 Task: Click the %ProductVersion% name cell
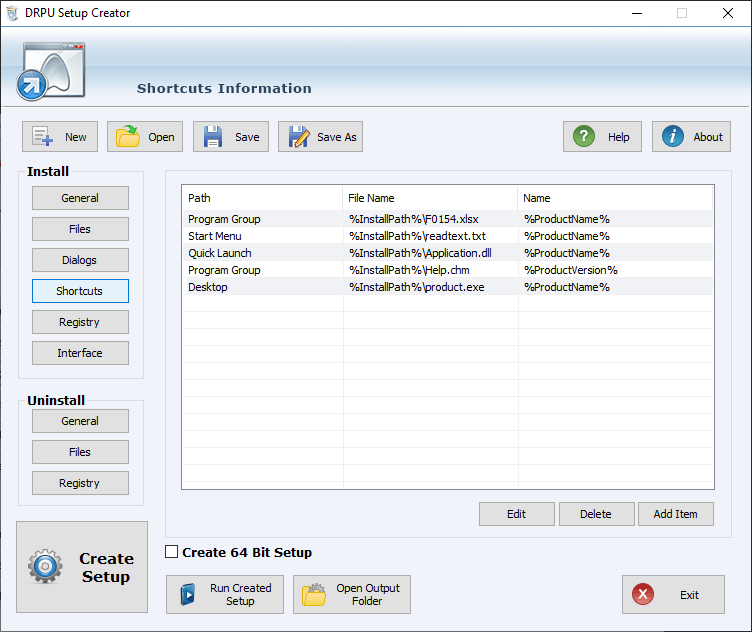click(x=571, y=270)
